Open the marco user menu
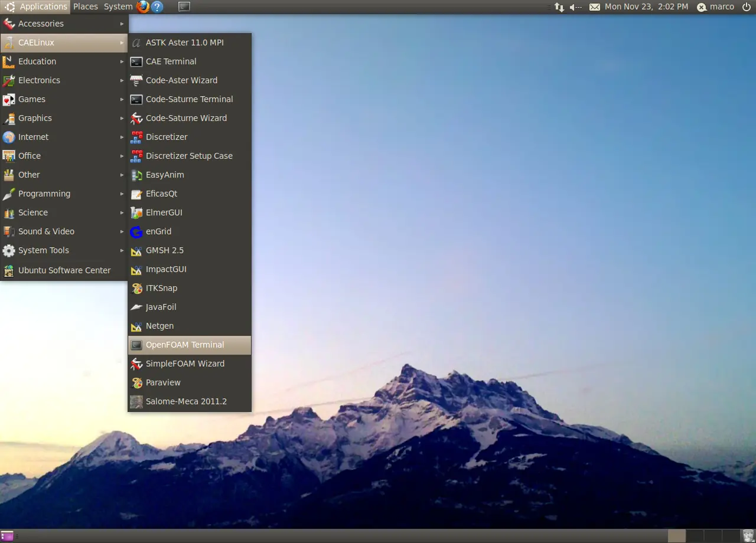The height and width of the screenshot is (543, 756). 715,7
